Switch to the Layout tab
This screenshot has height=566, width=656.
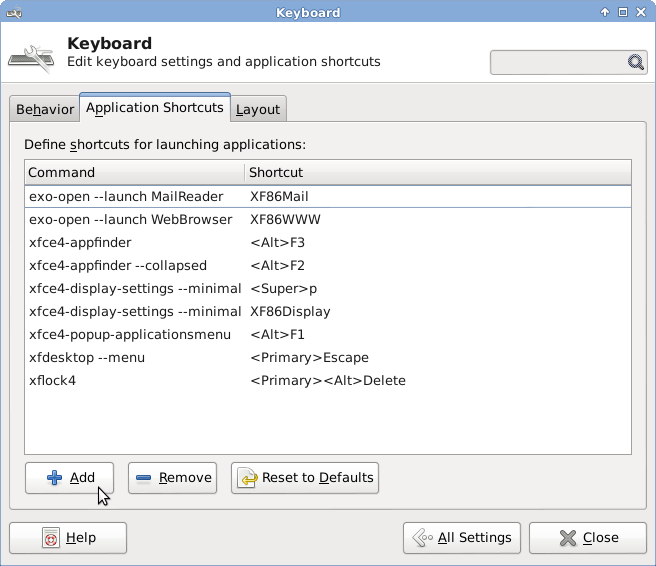258,109
